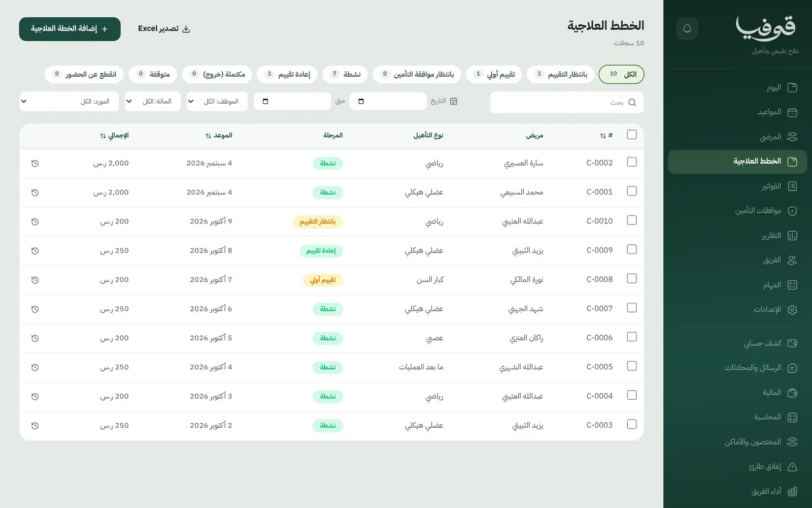The height and width of the screenshot is (508, 812).
Task: Open the start date picker field
Action: click(388, 102)
